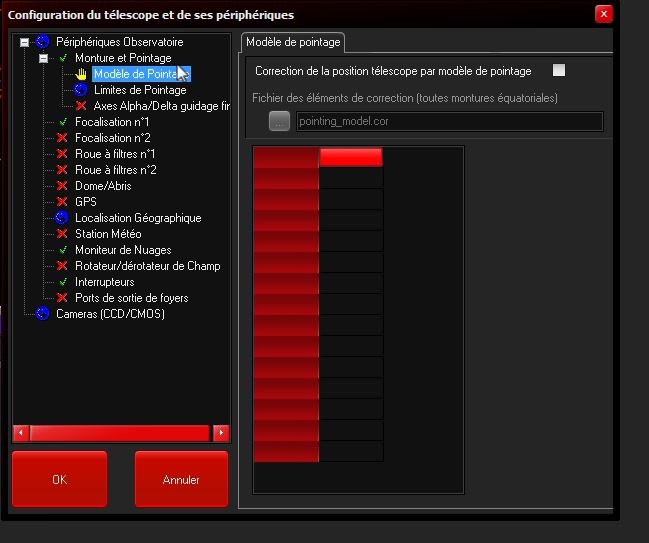
Task: Click the red X icon beside Station Météo
Action: (62, 234)
